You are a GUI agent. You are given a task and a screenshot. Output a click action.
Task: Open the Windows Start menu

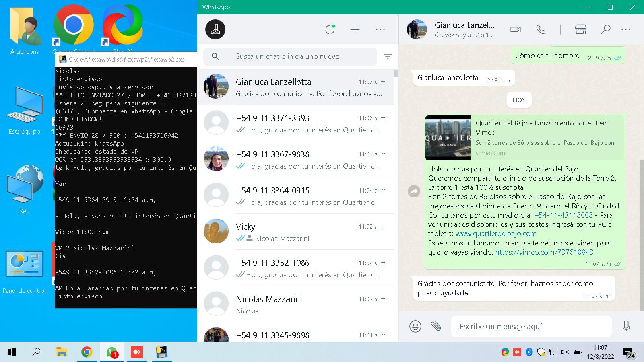(12, 352)
